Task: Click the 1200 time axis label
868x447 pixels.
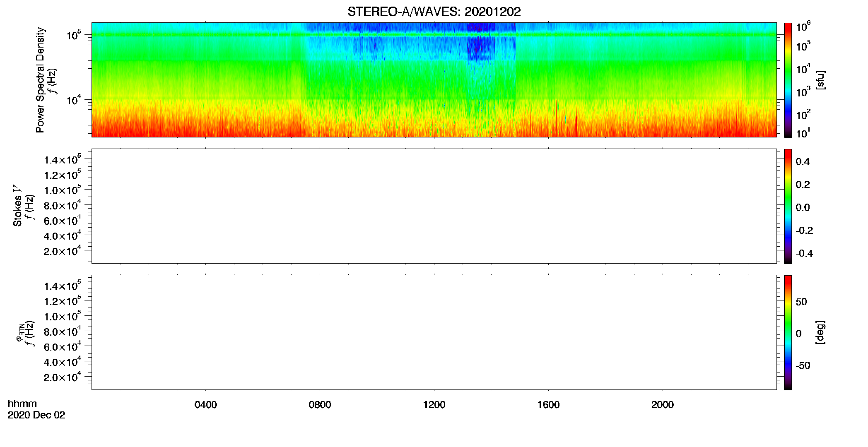Action: (434, 405)
